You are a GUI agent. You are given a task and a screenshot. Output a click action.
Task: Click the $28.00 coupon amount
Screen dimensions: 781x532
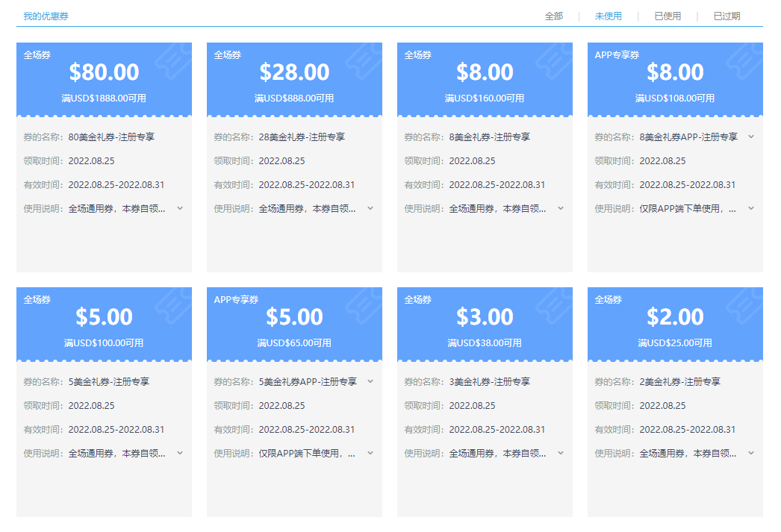(x=294, y=72)
